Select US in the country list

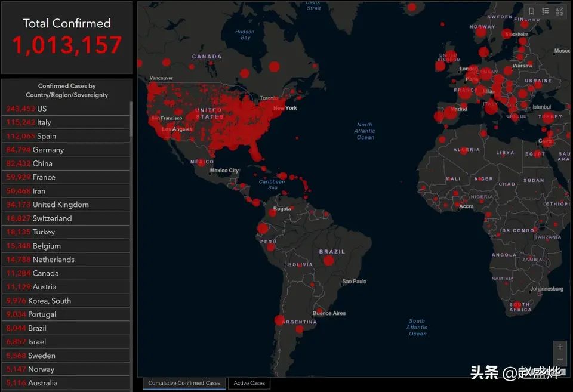tap(66, 109)
